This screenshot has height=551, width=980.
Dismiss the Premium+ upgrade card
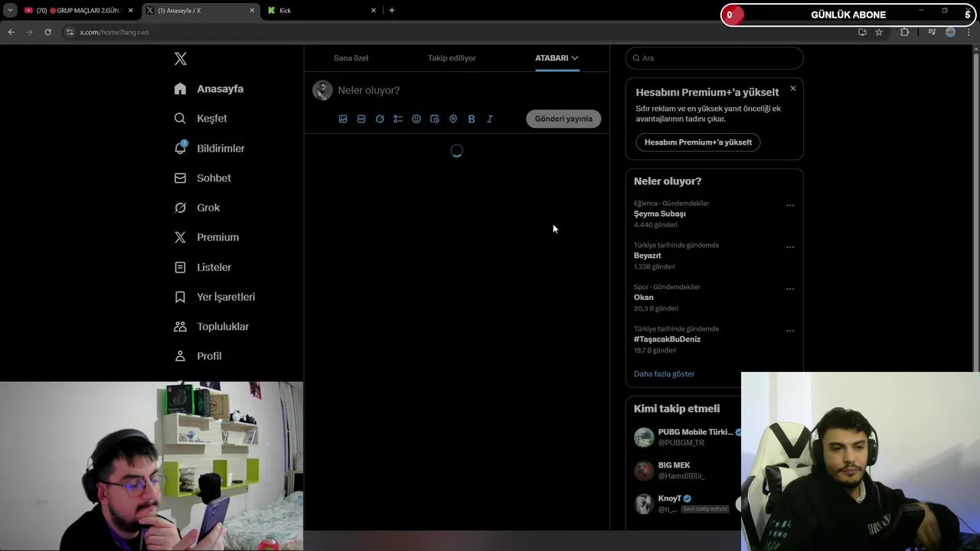click(x=793, y=88)
